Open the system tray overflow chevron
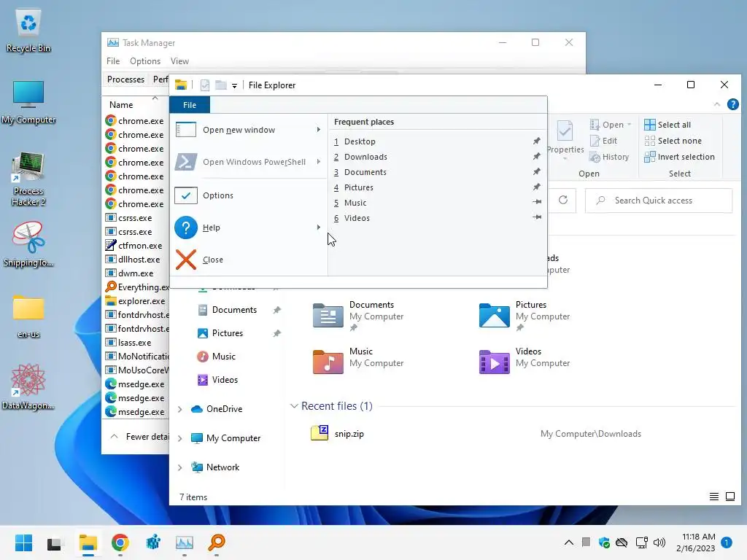This screenshot has width=747, height=560. click(569, 542)
